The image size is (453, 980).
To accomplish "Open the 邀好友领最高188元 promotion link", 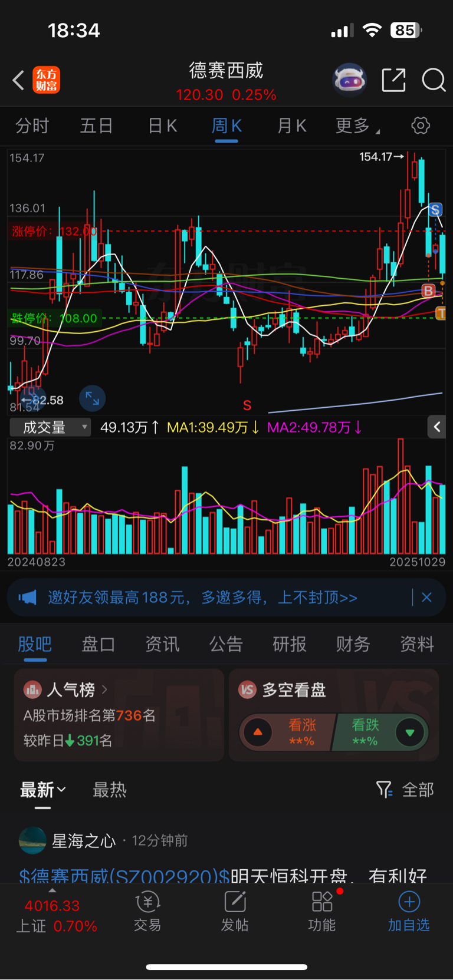I will pyautogui.click(x=203, y=598).
